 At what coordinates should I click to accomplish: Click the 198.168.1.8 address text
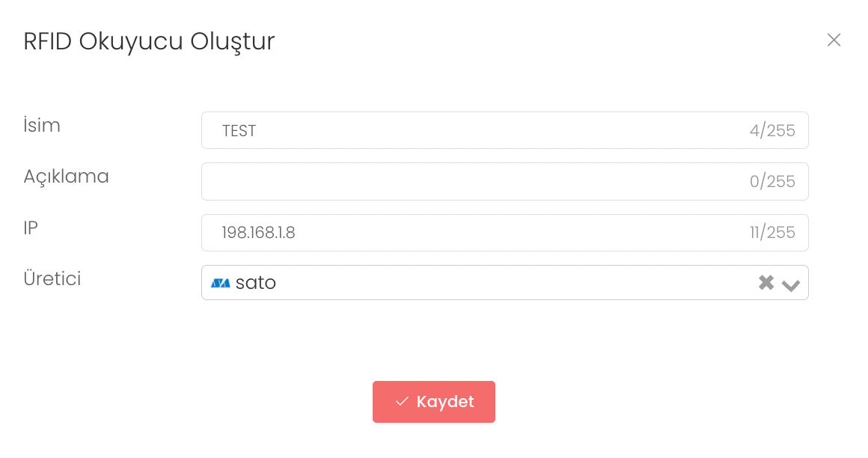258,233
